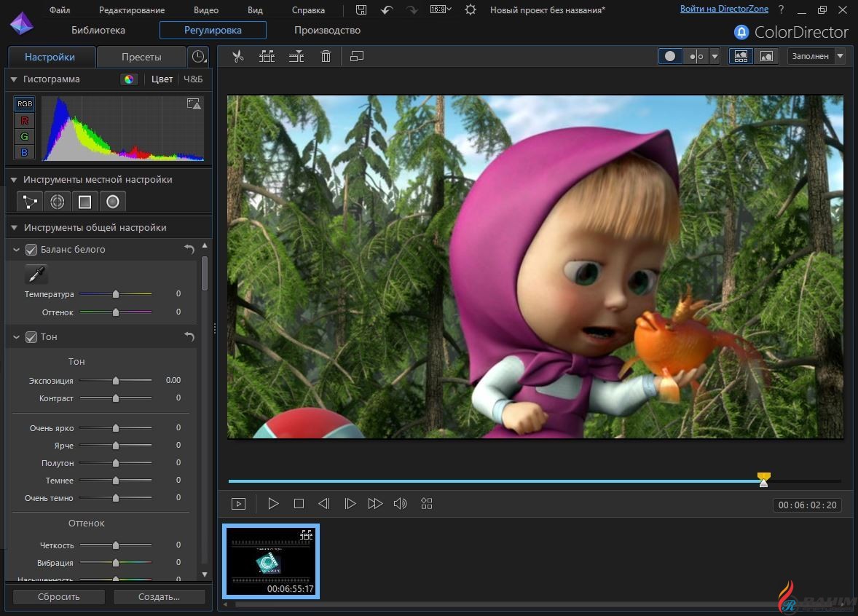Open preferences gear icon
Screen dimensions: 858x616
(x=470, y=10)
